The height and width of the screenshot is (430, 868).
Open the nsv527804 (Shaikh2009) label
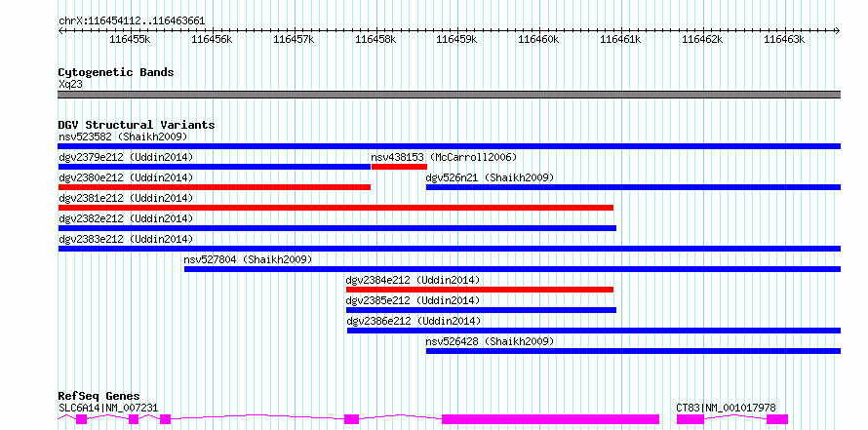(249, 259)
